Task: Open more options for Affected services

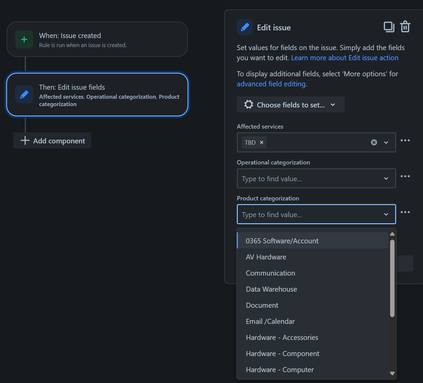Action: click(x=405, y=140)
